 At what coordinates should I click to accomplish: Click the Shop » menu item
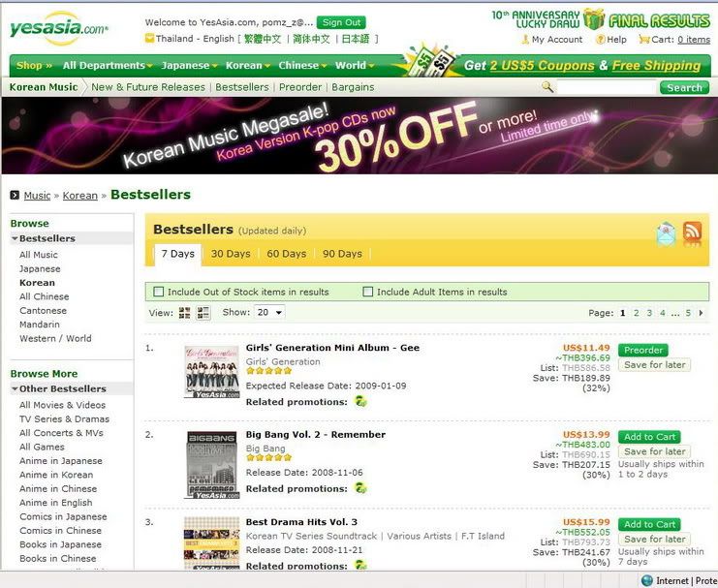(x=34, y=66)
